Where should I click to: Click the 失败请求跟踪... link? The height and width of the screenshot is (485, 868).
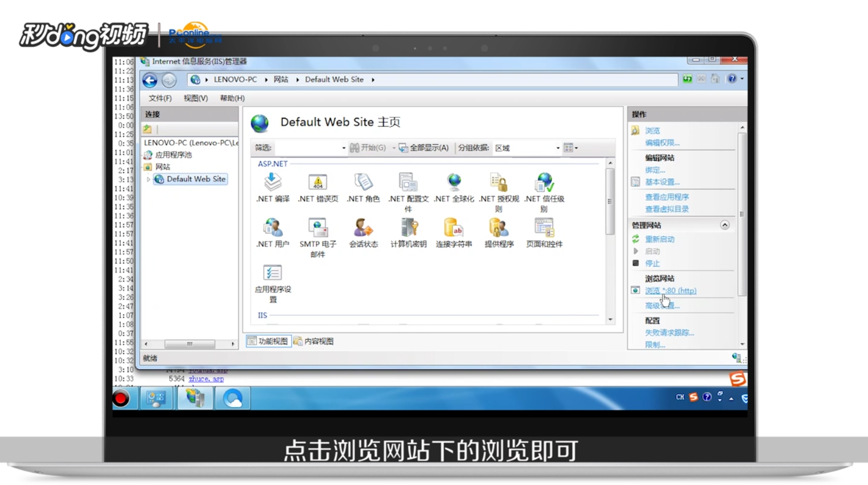pyautogui.click(x=669, y=333)
